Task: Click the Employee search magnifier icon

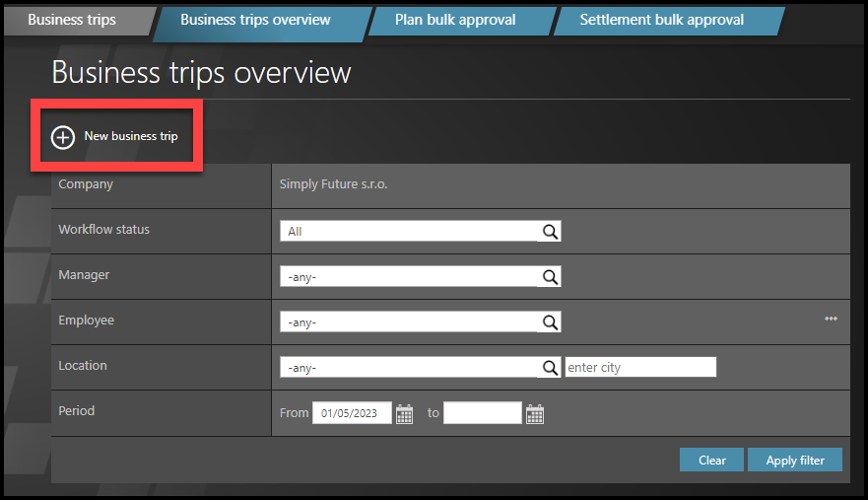Action: coord(550,322)
